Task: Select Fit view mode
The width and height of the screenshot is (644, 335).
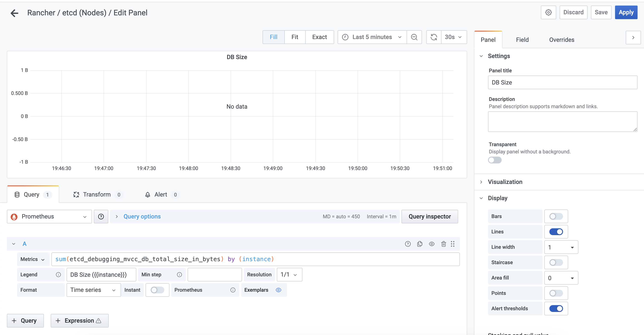Action: (x=295, y=37)
